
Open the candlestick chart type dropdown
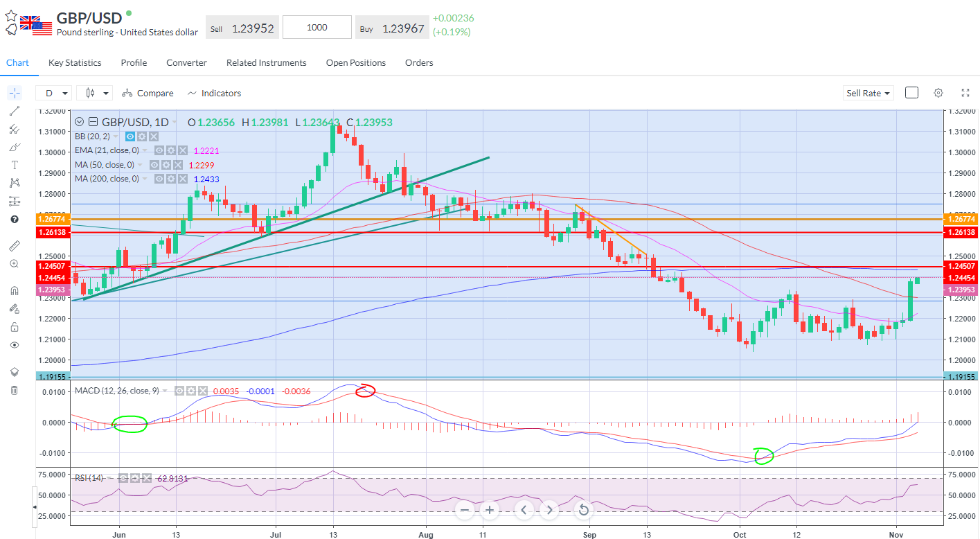point(94,93)
